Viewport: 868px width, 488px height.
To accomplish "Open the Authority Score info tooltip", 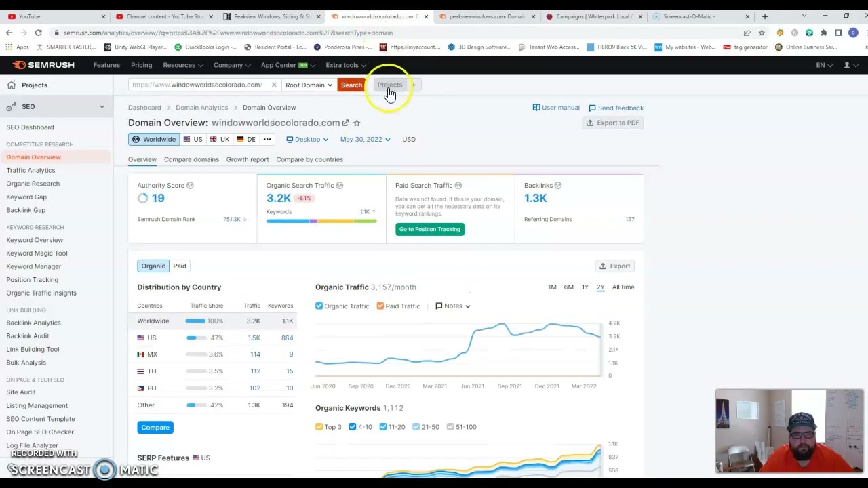I will click(189, 185).
